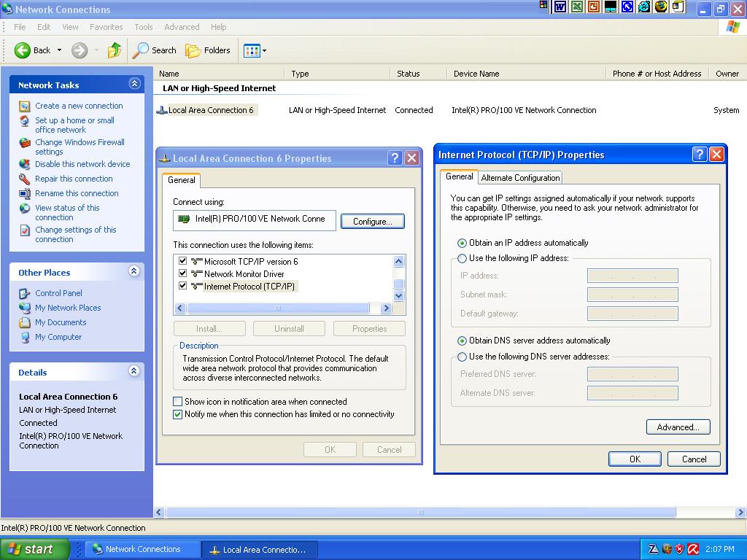
Task: Click Network Connections taskbar button
Action: (x=143, y=549)
